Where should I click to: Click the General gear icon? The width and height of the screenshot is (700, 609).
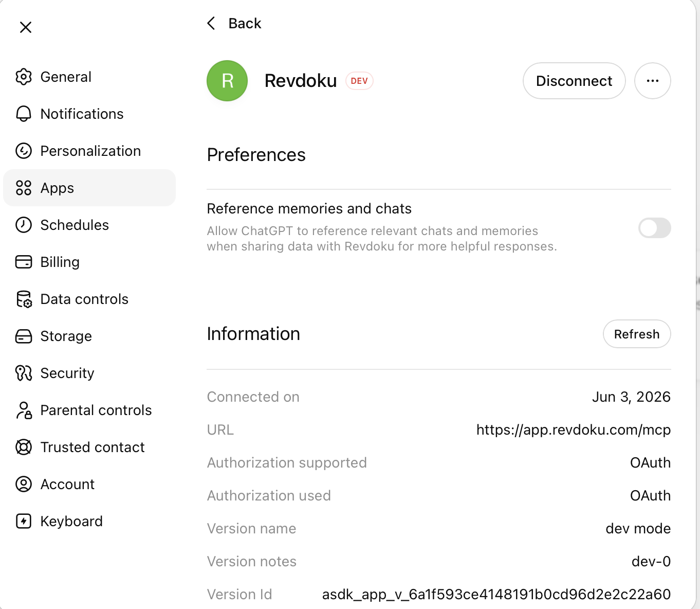(x=24, y=77)
